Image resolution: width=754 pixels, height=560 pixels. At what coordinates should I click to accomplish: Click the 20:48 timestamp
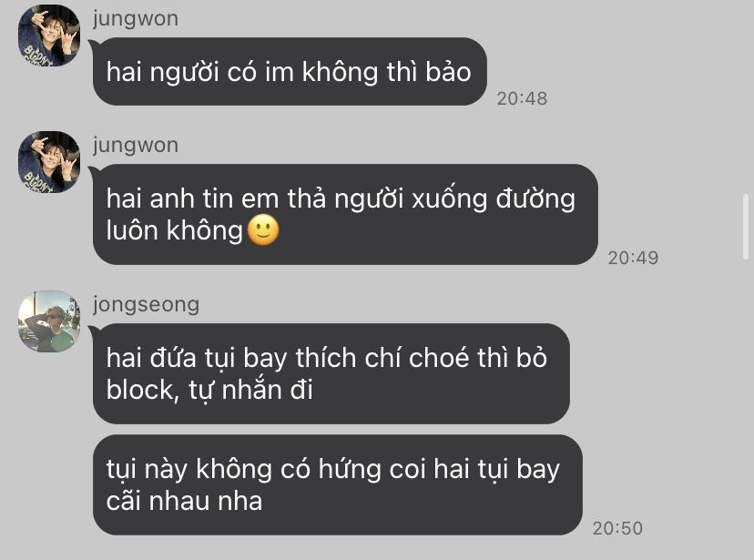coord(522,98)
